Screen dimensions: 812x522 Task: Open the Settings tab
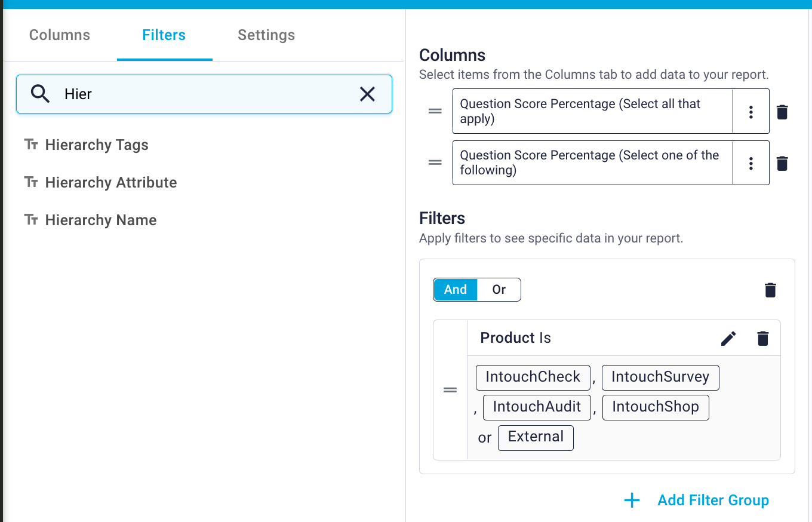click(x=266, y=35)
